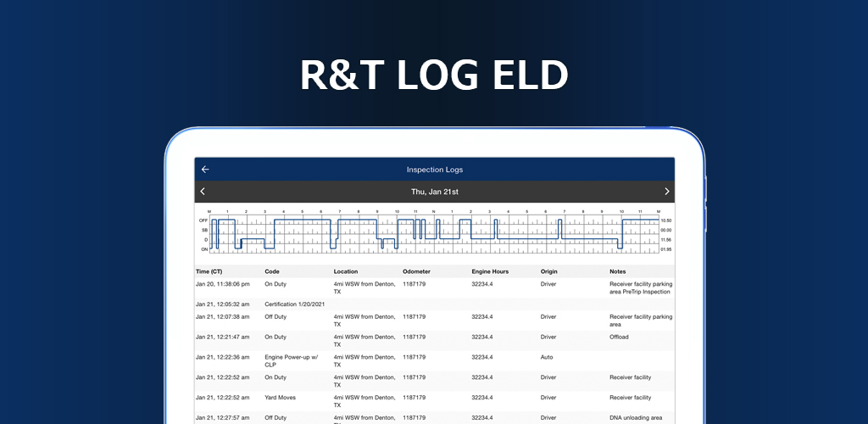Select the Jan 21, 12:05:32 am timestamp
This screenshot has height=424, width=868.
[x=223, y=304]
